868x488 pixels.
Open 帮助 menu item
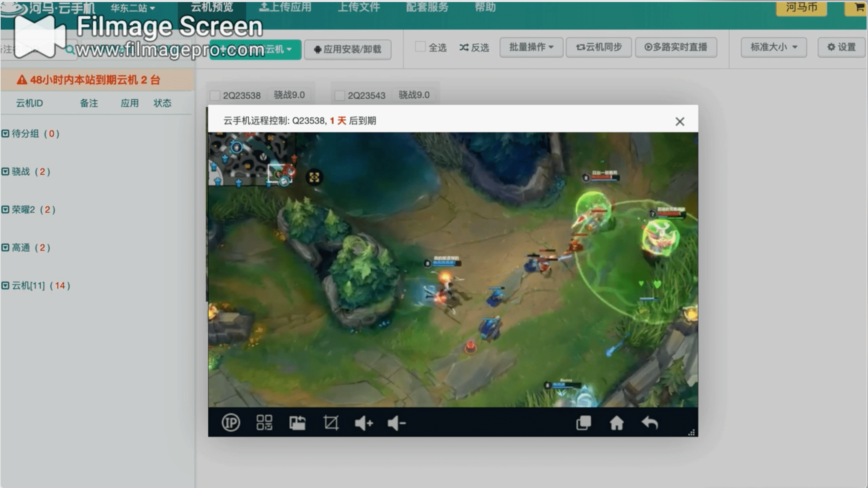(485, 7)
